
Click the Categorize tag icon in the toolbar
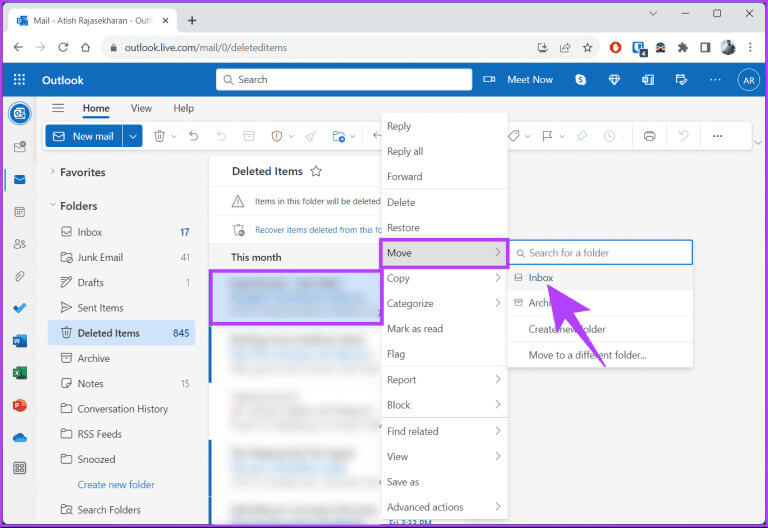pos(513,136)
